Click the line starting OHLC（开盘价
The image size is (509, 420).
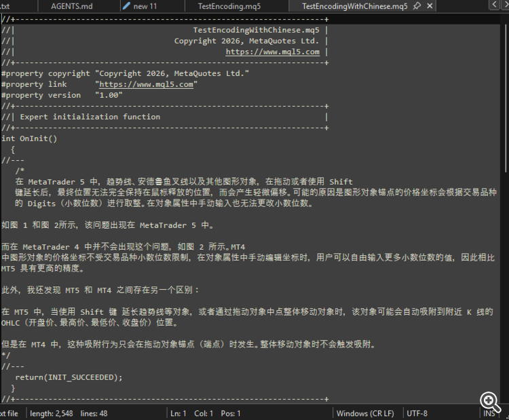click(x=90, y=323)
